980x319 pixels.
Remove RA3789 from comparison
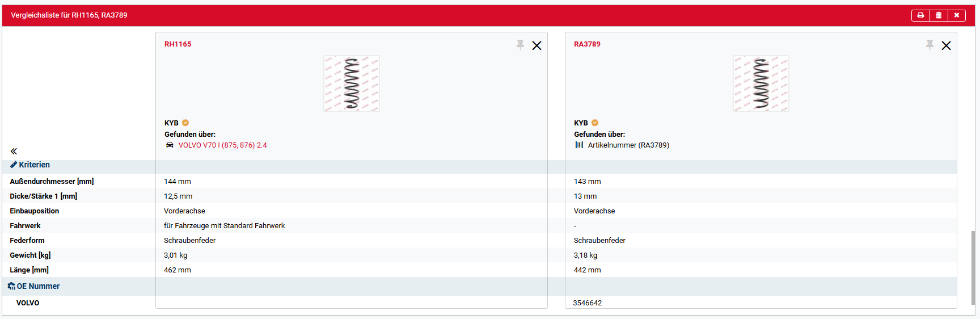(946, 45)
